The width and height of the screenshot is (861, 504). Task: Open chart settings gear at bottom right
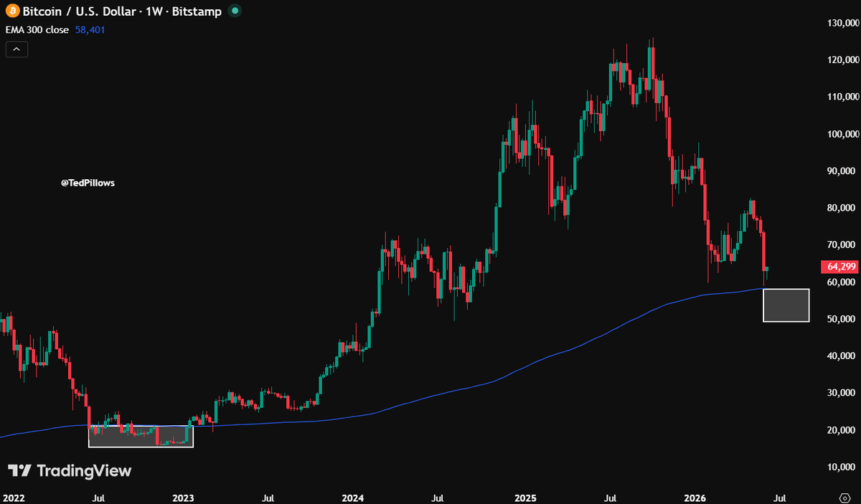[x=844, y=498]
